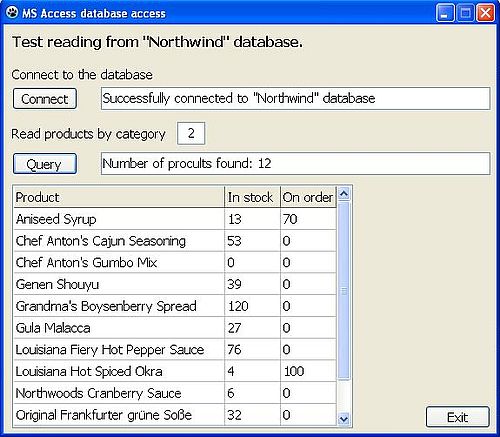500x437 pixels.
Task: Click the application paw icon in title bar
Action: click(x=12, y=13)
